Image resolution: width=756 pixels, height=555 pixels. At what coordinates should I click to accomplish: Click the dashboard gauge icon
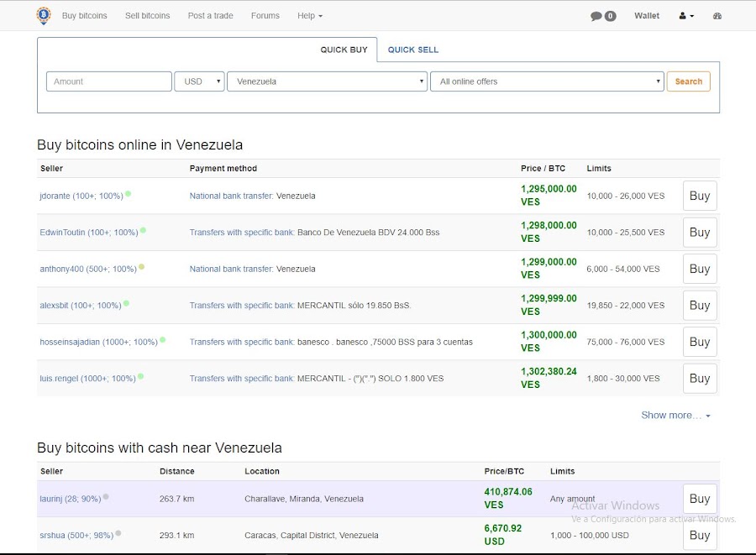pos(717,16)
